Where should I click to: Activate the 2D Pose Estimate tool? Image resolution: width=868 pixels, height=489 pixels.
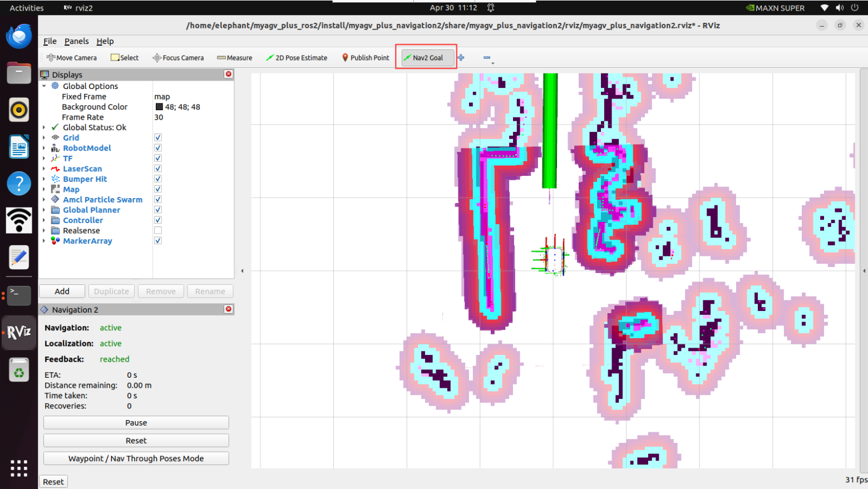297,58
